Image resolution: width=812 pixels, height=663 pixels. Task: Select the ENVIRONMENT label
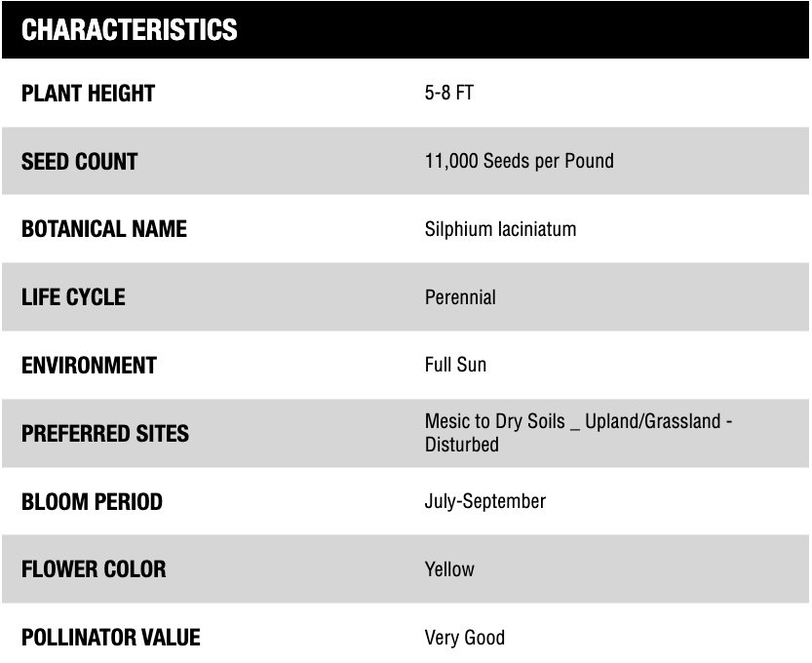pyautogui.click(x=89, y=366)
